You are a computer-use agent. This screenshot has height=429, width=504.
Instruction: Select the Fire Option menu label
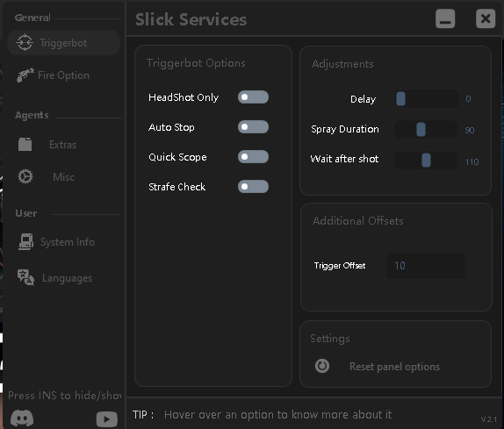coord(63,75)
